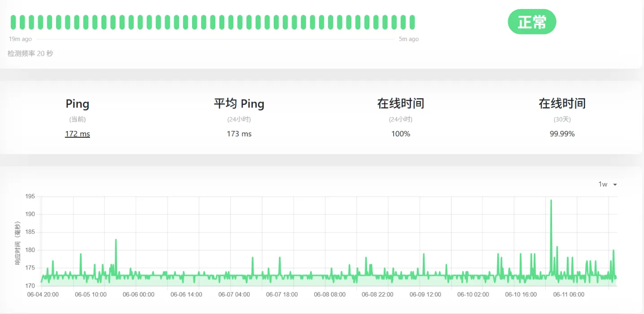Click the 185 y-axis value

pos(31,232)
